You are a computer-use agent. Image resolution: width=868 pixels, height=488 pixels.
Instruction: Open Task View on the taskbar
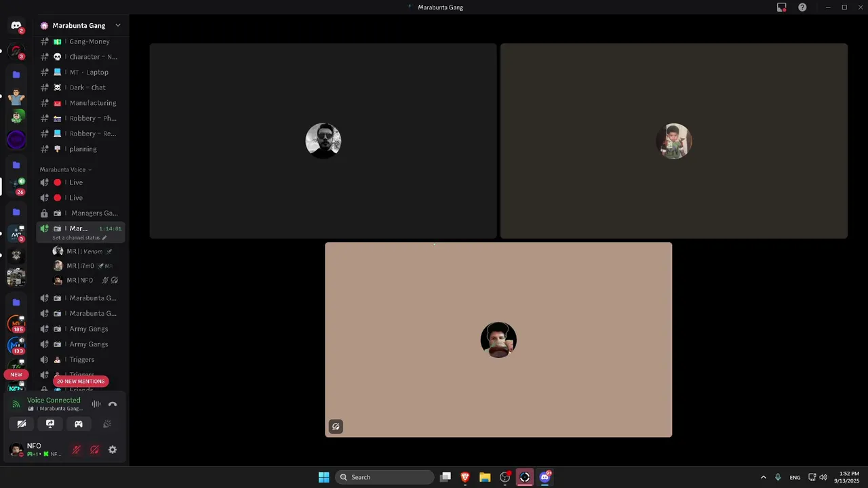[x=446, y=477]
